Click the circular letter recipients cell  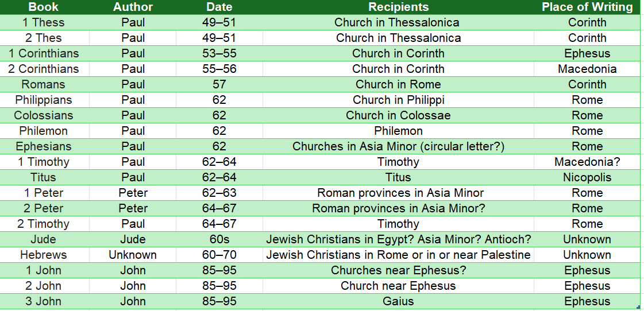[x=398, y=146]
